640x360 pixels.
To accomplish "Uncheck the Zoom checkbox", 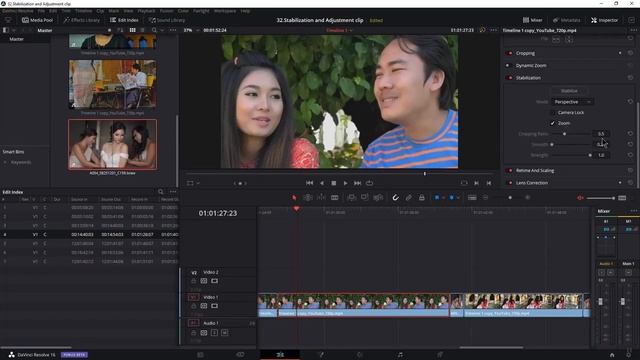I will click(553, 123).
